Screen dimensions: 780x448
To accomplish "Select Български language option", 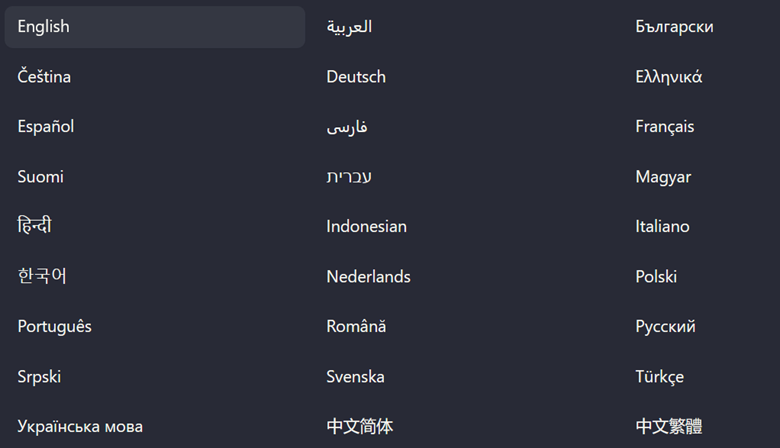I will click(x=674, y=27).
